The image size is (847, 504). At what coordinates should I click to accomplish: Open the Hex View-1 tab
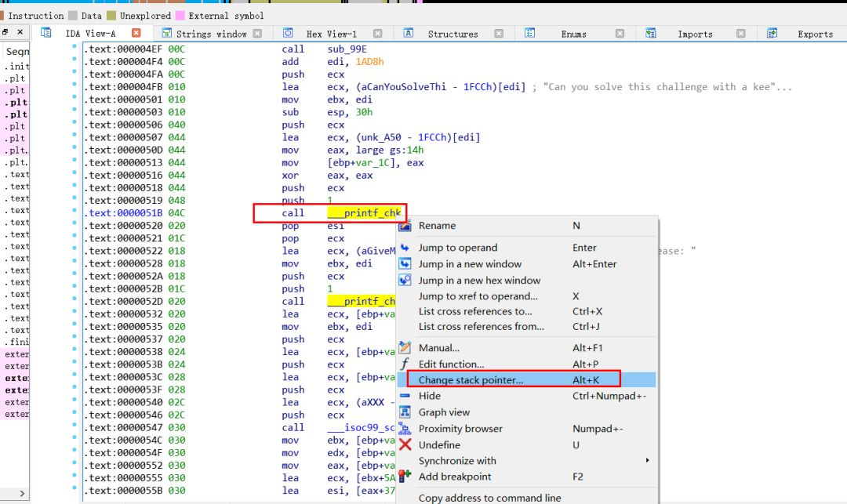(x=330, y=34)
